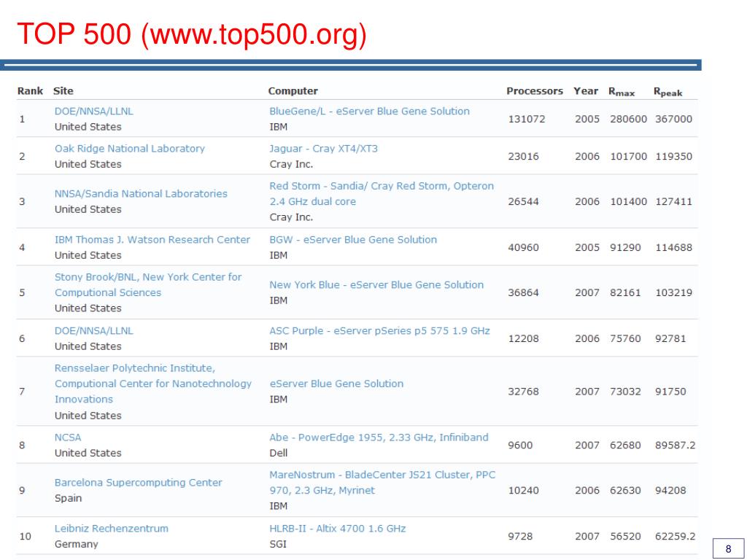
Task: Click the Oak Ridge National Laboratory link
Action: (x=130, y=149)
